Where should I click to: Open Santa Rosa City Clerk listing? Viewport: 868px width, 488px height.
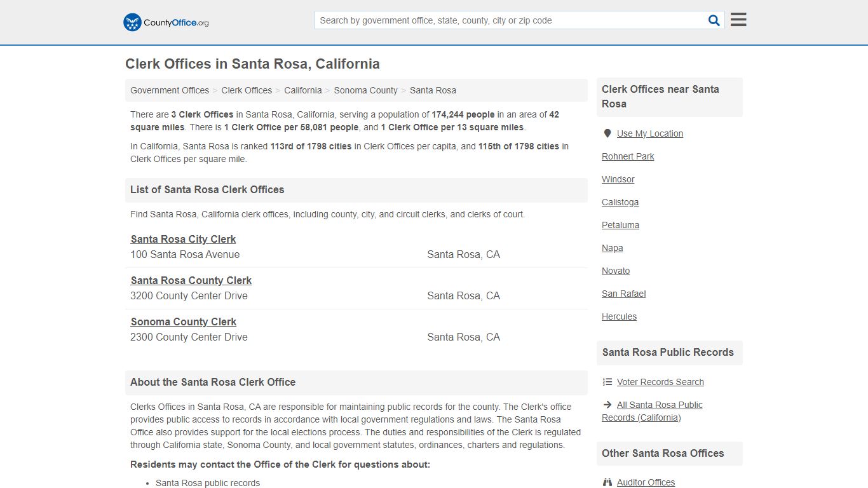pyautogui.click(x=183, y=239)
